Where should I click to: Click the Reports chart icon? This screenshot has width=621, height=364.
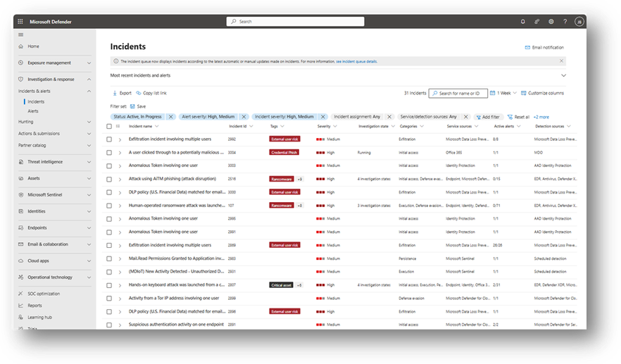(21, 306)
